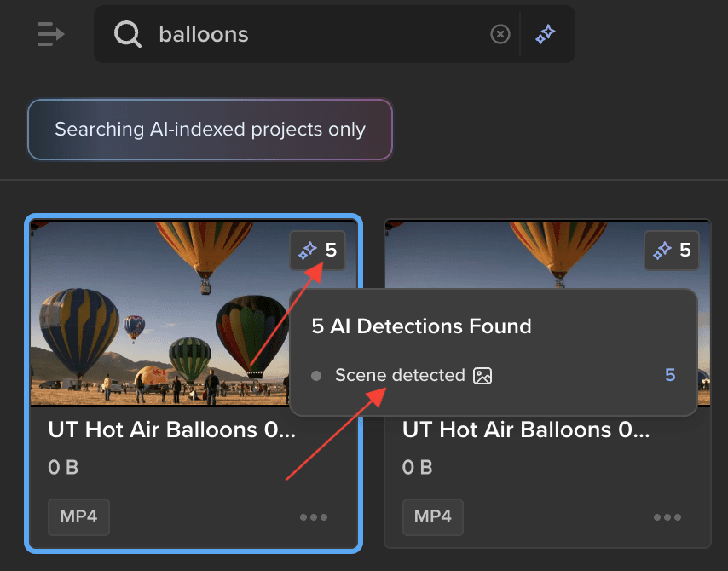Open AI detections badge on second video card
Viewport: 728px width, 571px height.
coord(672,251)
